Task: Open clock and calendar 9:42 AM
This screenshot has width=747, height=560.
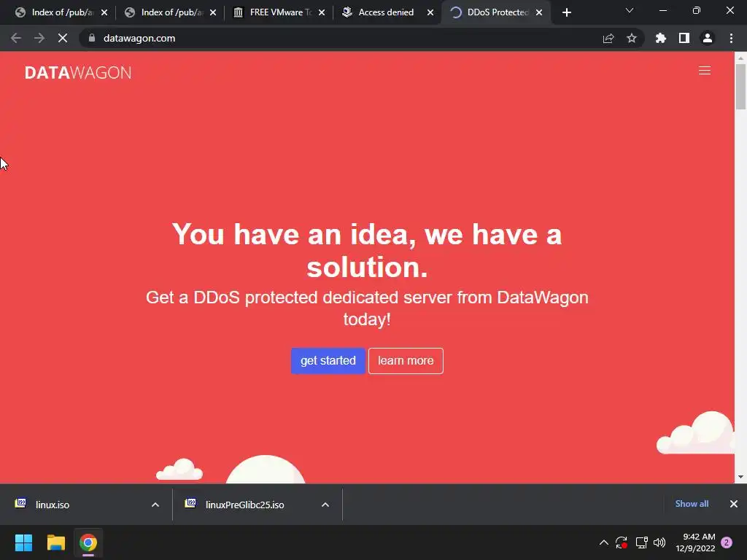Action: point(695,542)
